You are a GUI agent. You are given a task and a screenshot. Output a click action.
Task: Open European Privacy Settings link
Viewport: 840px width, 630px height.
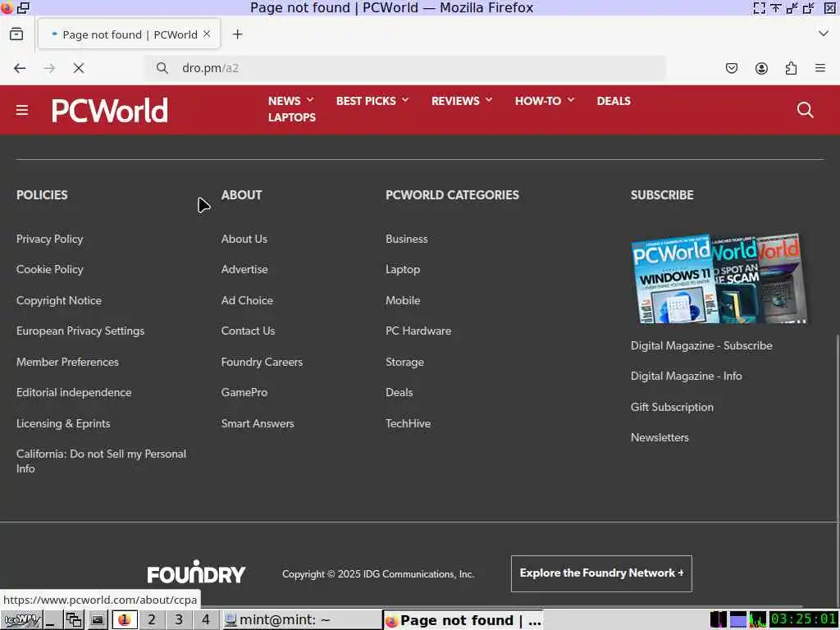[80, 331]
